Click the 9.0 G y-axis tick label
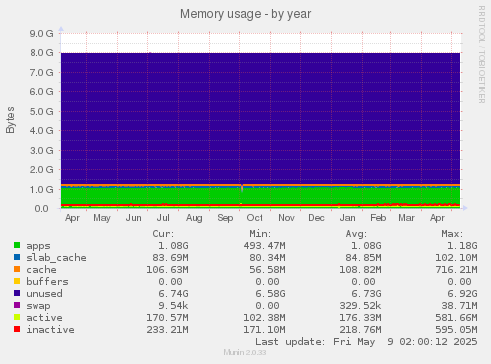The image size is (491, 364). point(41,33)
